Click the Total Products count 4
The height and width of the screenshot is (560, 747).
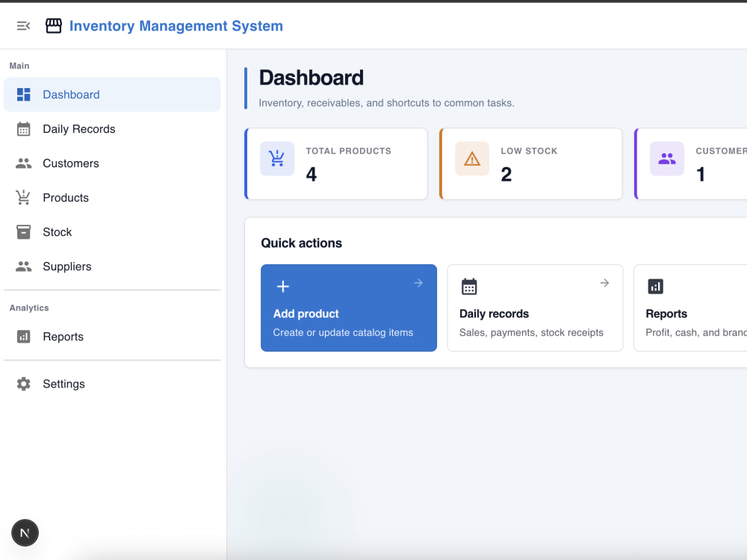pos(311,174)
